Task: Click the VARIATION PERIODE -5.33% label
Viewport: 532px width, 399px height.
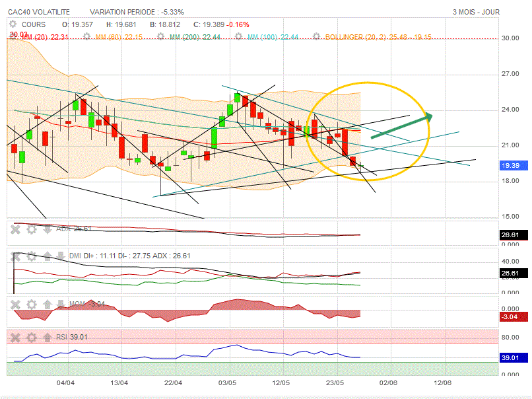Action: click(x=137, y=13)
